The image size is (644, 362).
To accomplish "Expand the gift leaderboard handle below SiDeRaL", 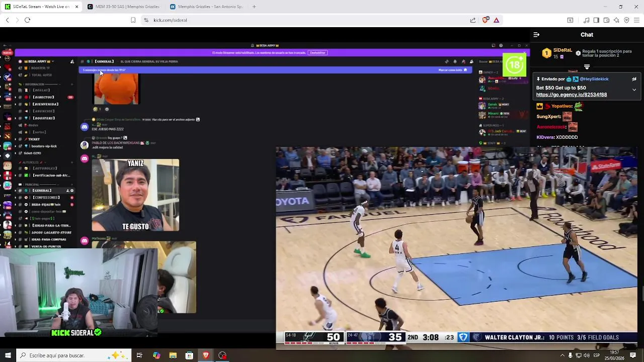I will [x=587, y=67].
